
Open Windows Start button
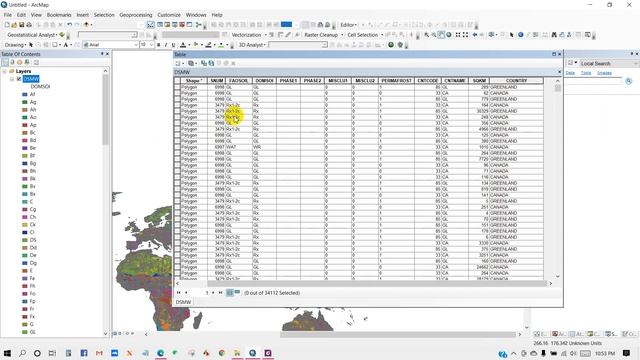(x=7, y=353)
